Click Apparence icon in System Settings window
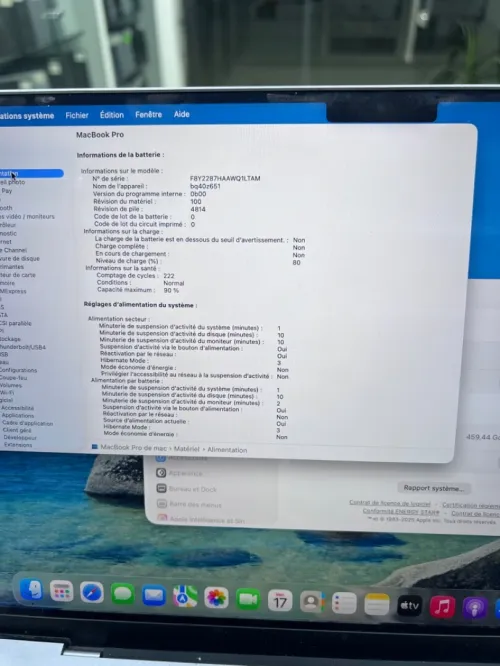Image resolution: width=500 pixels, height=666 pixels. click(161, 473)
